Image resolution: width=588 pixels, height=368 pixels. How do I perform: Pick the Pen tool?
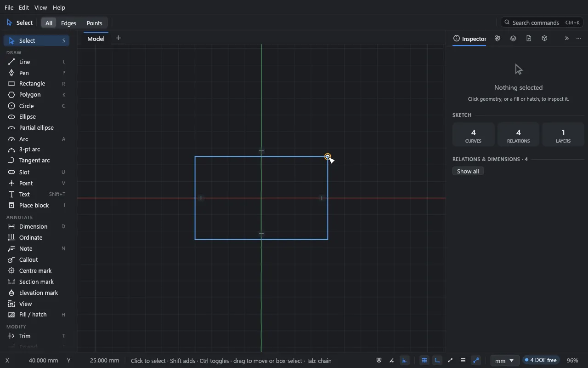coord(37,73)
